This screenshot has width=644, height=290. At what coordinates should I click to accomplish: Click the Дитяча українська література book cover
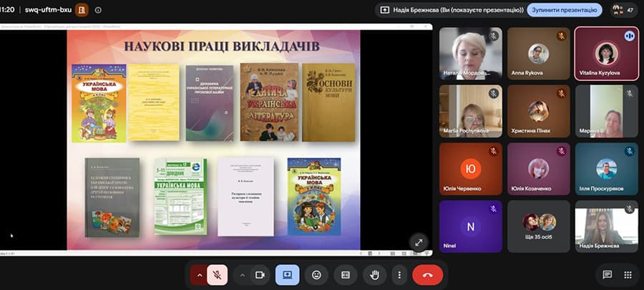point(270,102)
